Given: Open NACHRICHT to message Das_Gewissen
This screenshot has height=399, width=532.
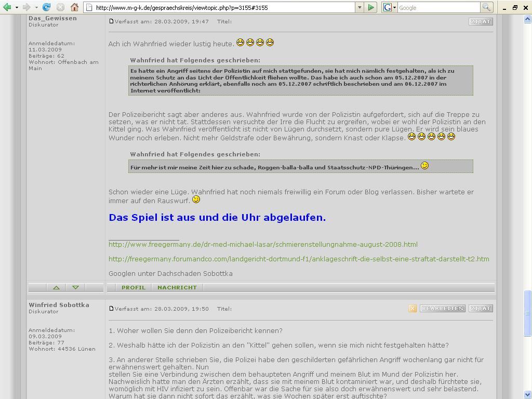Looking at the screenshot, I should pos(177,287).
